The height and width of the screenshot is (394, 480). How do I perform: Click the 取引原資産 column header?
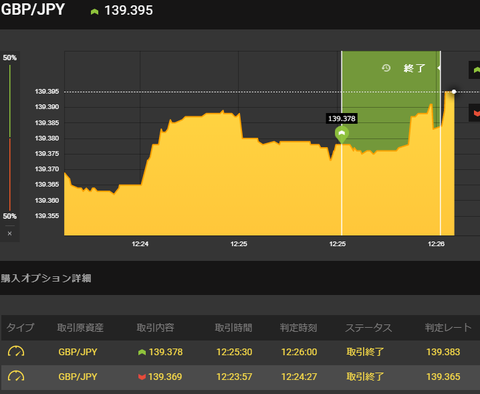coord(80,328)
